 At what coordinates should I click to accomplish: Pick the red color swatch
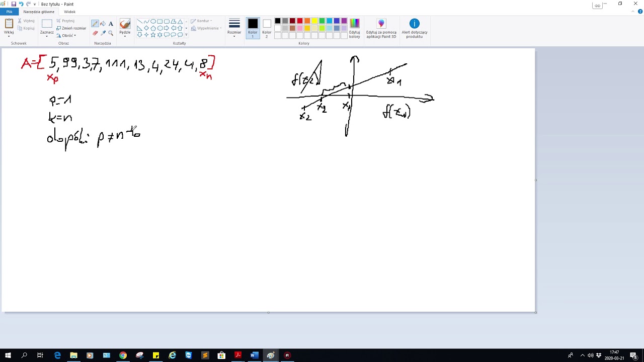click(300, 21)
